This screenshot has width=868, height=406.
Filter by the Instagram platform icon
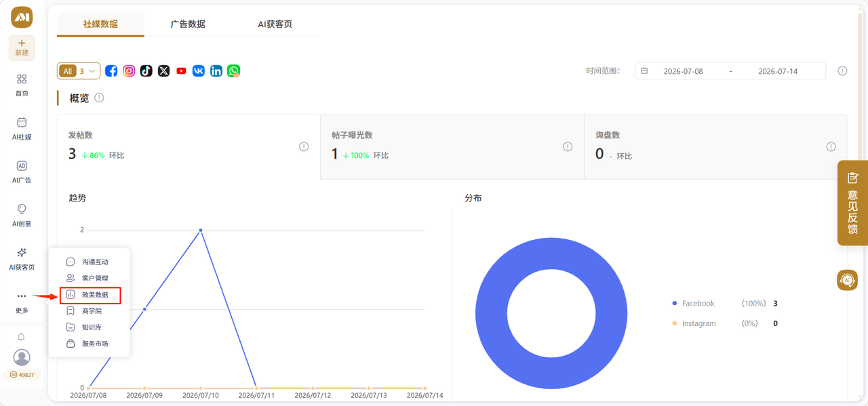(129, 70)
